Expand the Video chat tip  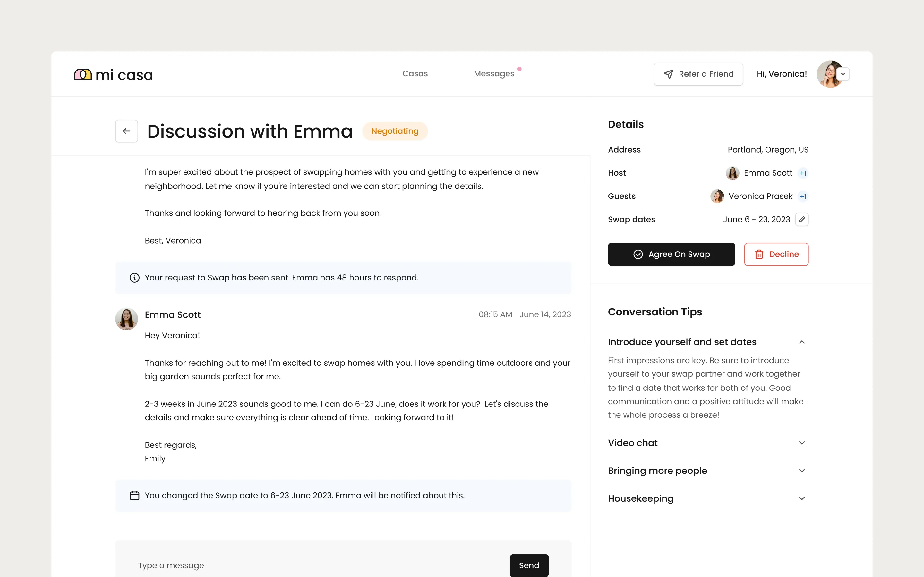[802, 443]
